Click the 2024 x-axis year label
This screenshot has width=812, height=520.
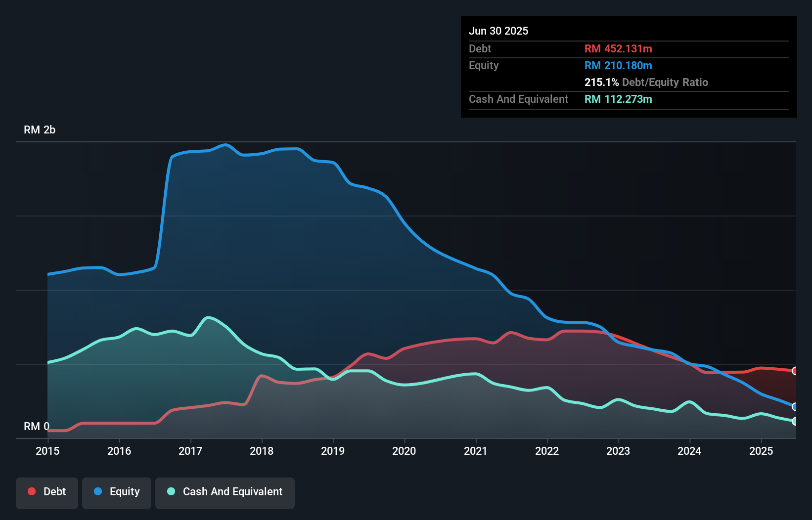(x=689, y=451)
